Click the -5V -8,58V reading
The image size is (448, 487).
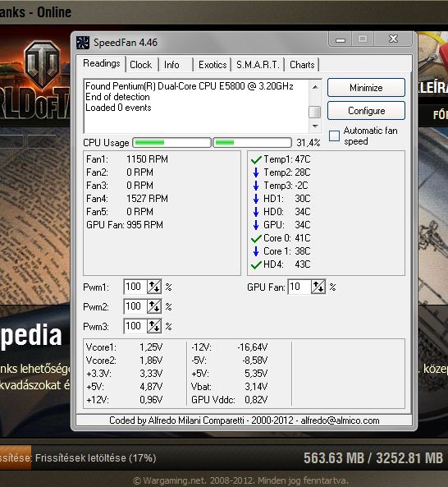point(229,361)
